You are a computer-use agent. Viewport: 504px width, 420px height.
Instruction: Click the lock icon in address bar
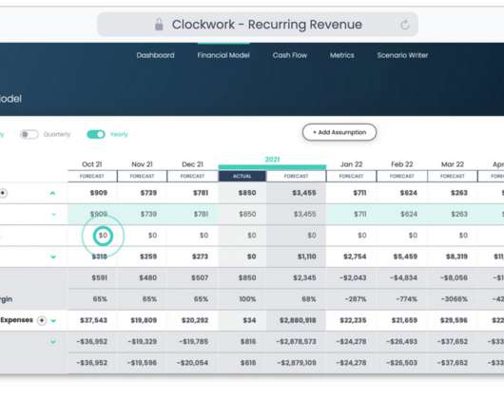(x=159, y=25)
